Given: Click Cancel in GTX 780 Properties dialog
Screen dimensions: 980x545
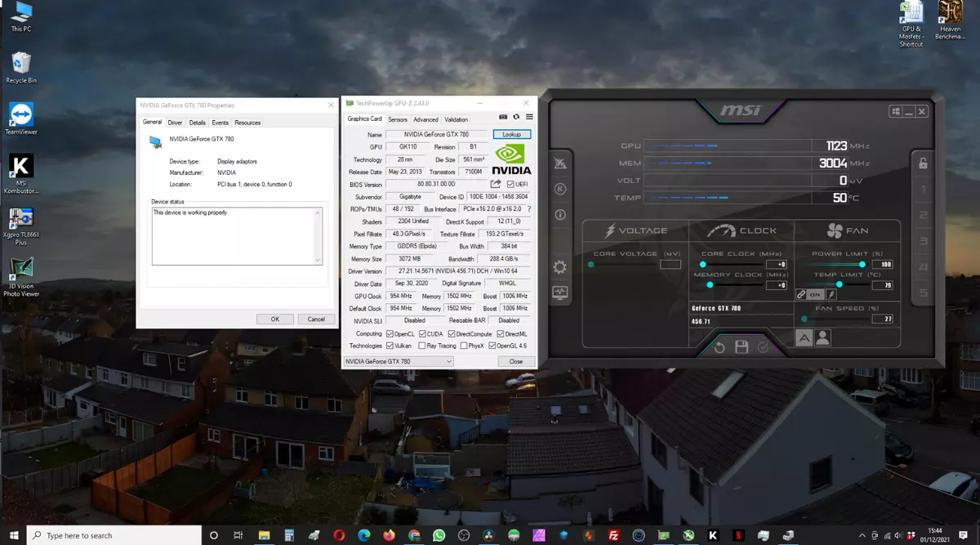Looking at the screenshot, I should [x=315, y=319].
